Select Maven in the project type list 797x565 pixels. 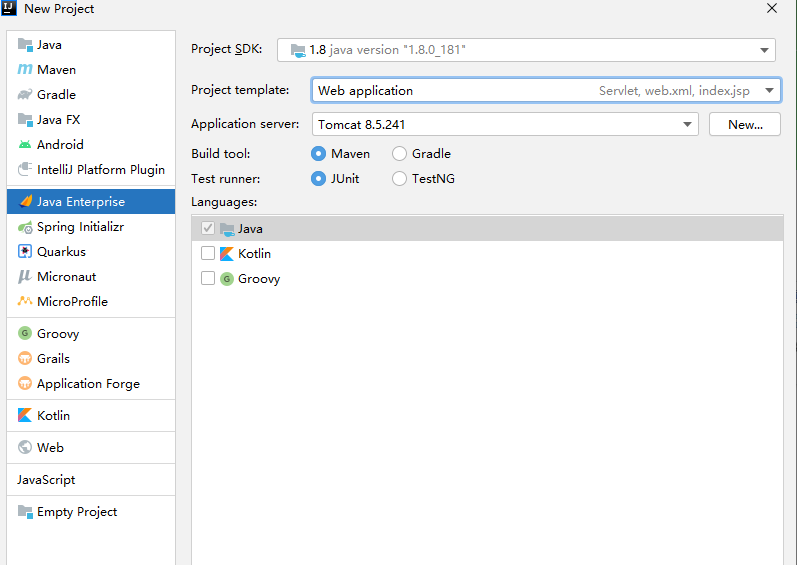[x=91, y=70]
